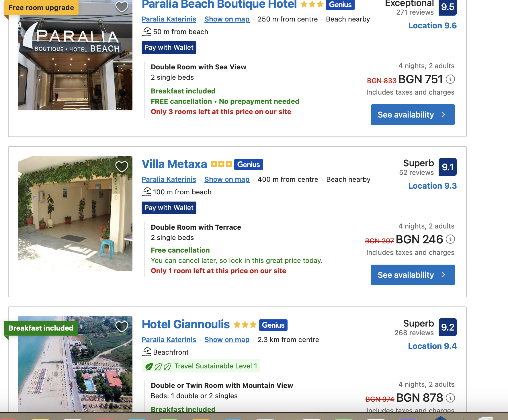
Task: See availability for Villa Metaxa
Action: [413, 275]
